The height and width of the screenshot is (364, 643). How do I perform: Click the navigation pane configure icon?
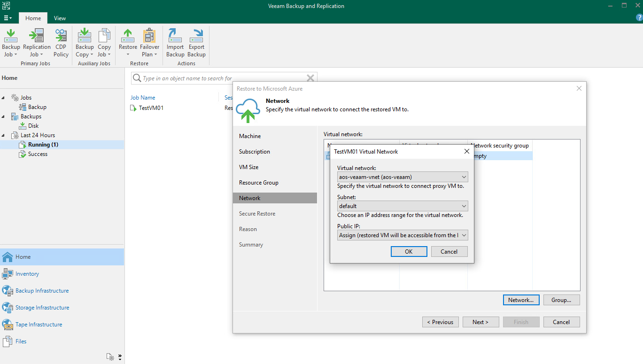(110, 357)
